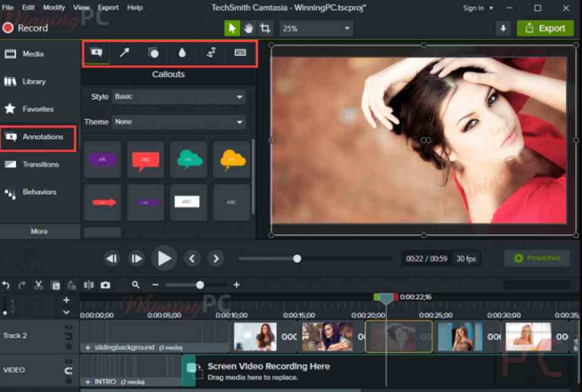Step forward one frame

(x=137, y=259)
